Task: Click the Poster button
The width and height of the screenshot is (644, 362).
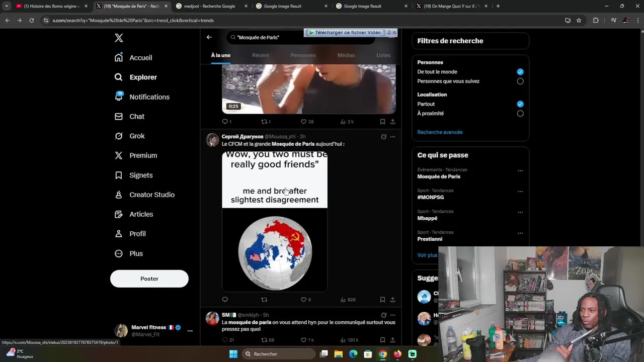Action: [149, 279]
